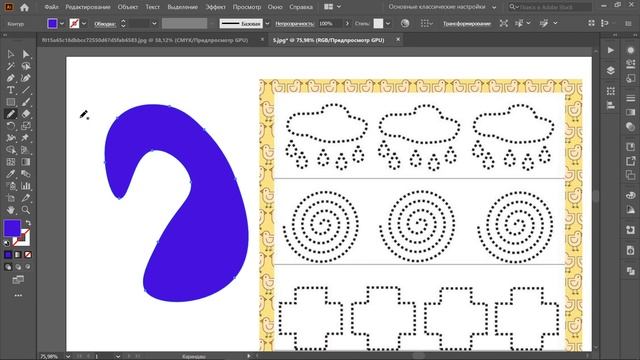Toggle Draw Normal mode
This screenshot has width=640, height=360.
pos(8,267)
